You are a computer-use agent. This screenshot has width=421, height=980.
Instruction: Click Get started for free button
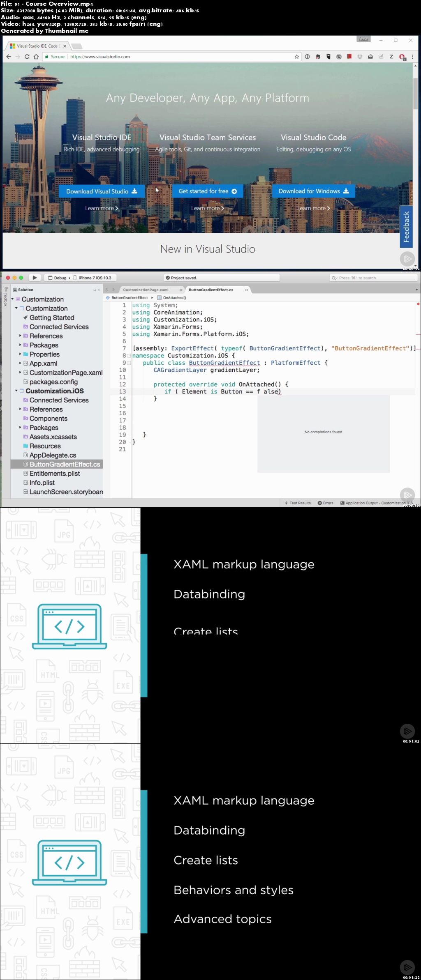point(208,191)
